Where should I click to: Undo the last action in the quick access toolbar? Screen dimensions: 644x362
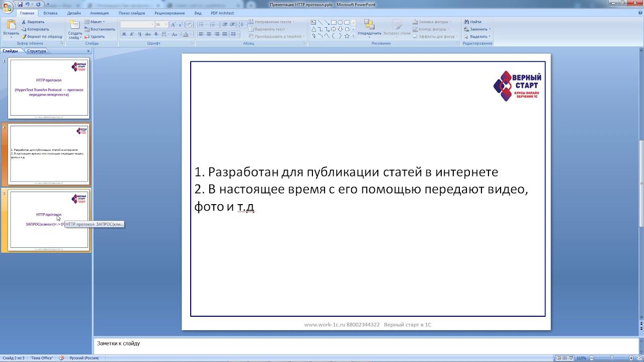[x=28, y=4]
